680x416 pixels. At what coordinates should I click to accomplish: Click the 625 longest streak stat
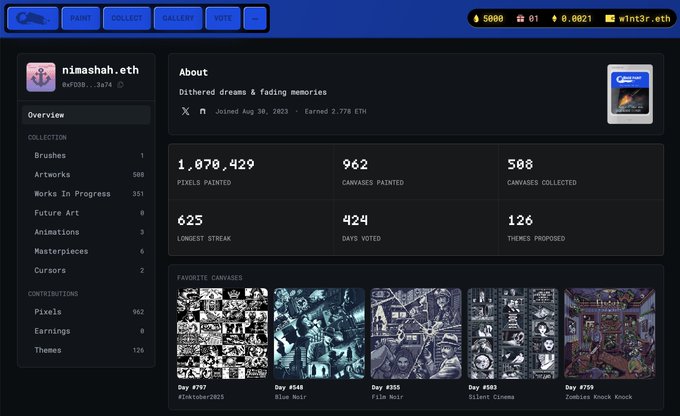[251, 227]
